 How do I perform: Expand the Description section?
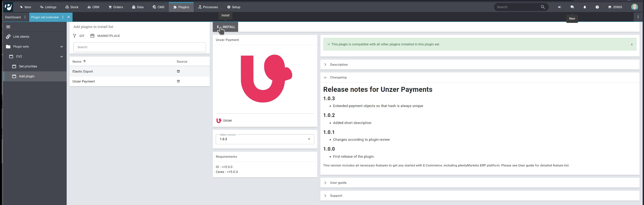(x=480, y=65)
